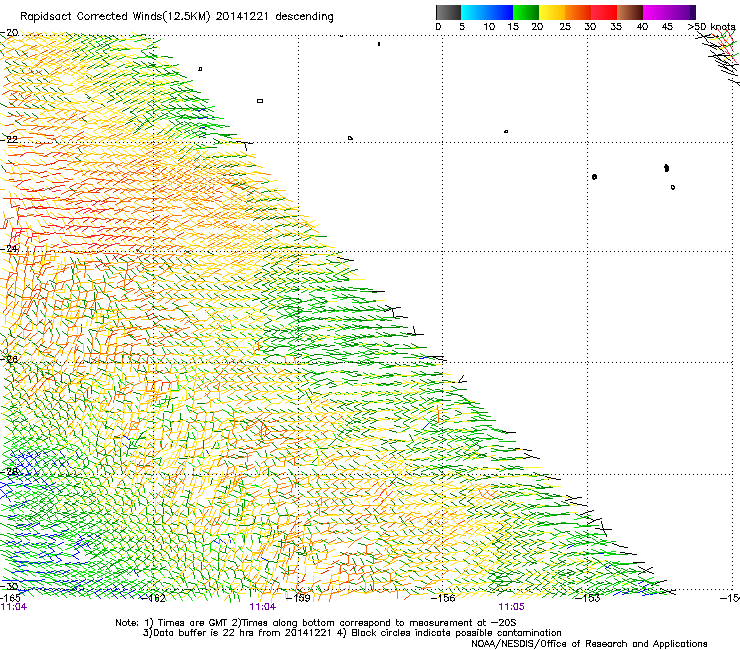The image size is (740, 650).
Task: Click the '-28' latitude label
Action: tap(10, 472)
